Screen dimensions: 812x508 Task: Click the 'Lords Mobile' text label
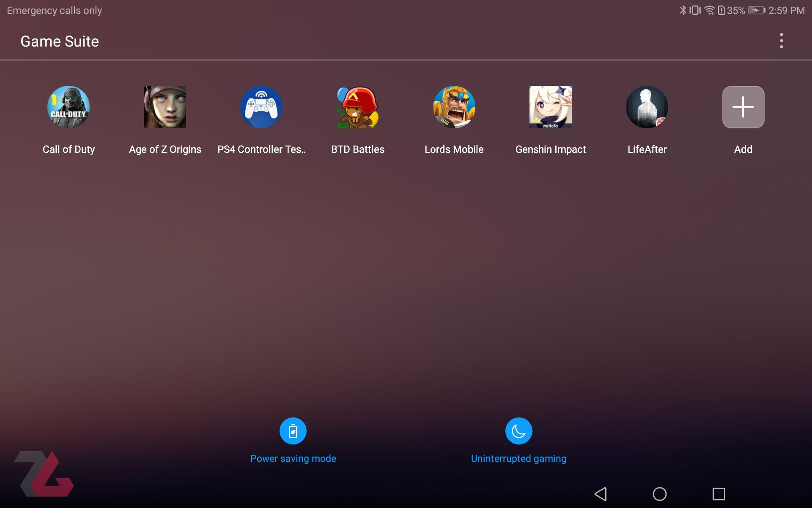454,149
